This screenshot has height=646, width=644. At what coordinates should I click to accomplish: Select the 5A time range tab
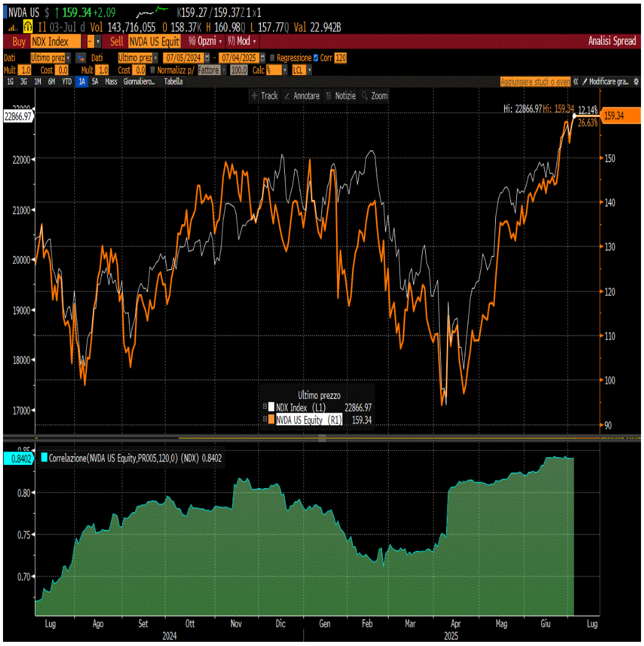tap(95, 82)
